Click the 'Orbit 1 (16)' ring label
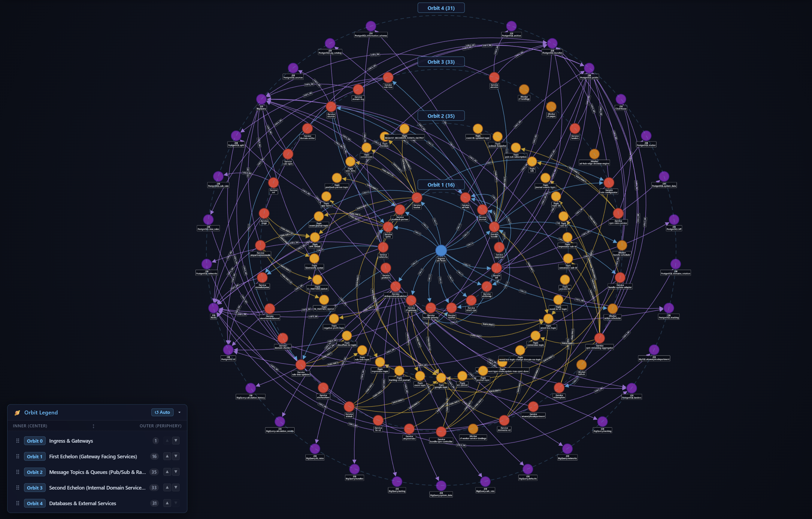The height and width of the screenshot is (519, 812). click(441, 185)
